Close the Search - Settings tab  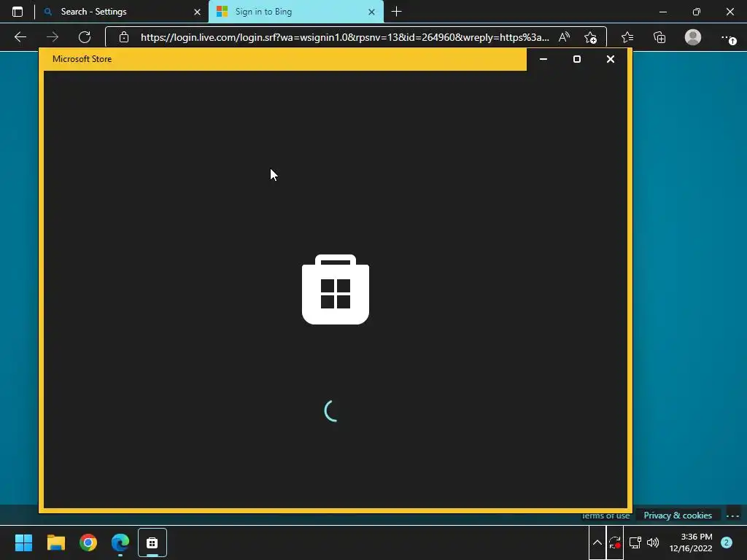[197, 12]
